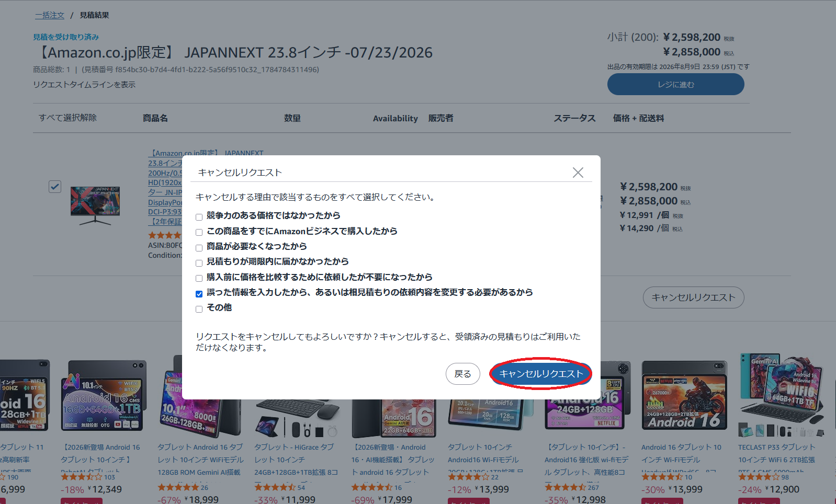Check 商品が必要なくなったから reason

click(x=199, y=248)
